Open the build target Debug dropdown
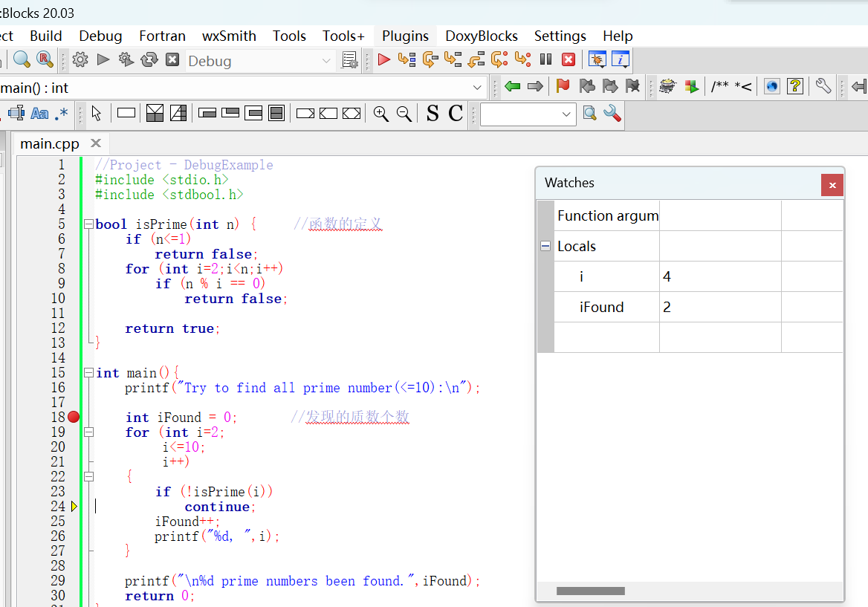The width and height of the screenshot is (868, 607). pyautogui.click(x=259, y=61)
